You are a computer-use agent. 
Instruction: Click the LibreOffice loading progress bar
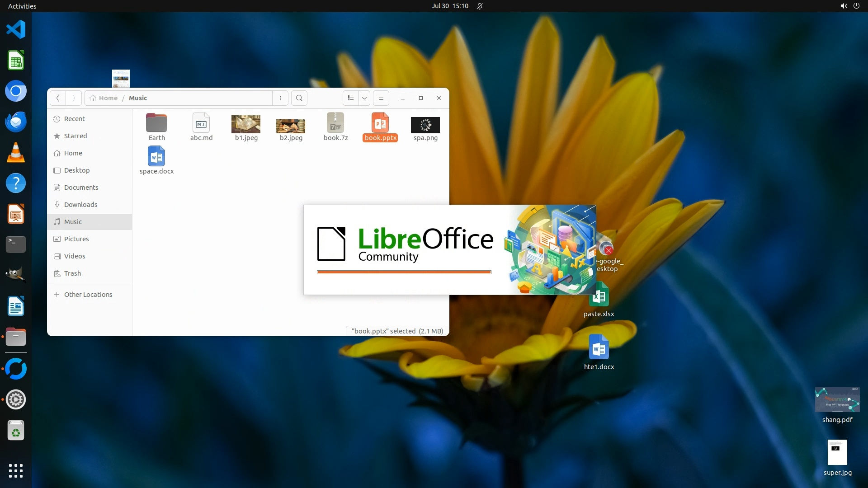pos(404,272)
